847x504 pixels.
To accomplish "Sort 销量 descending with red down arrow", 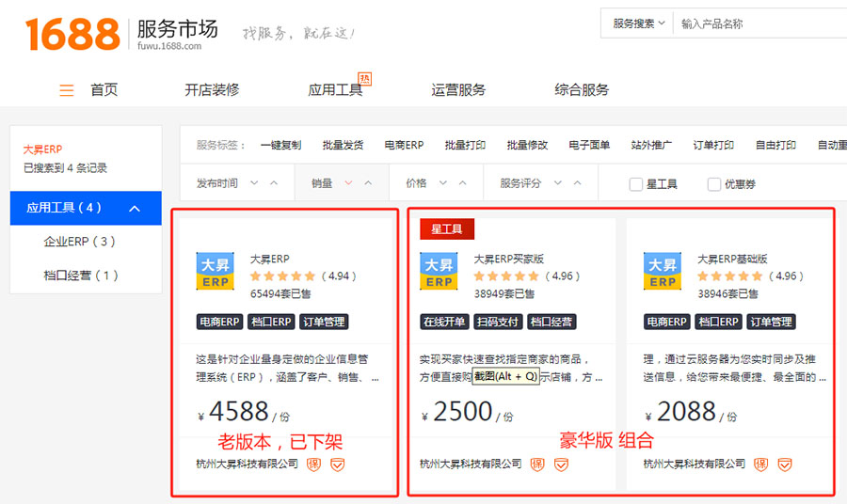I will click(348, 183).
